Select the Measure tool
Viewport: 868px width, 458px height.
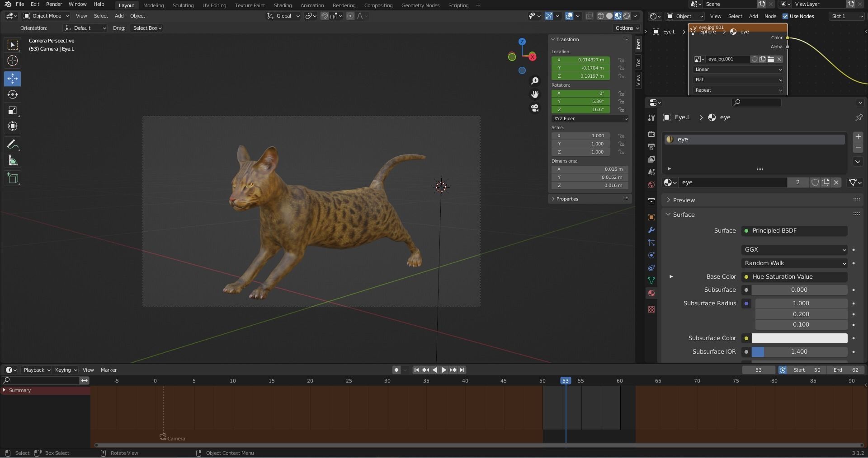pyautogui.click(x=13, y=160)
